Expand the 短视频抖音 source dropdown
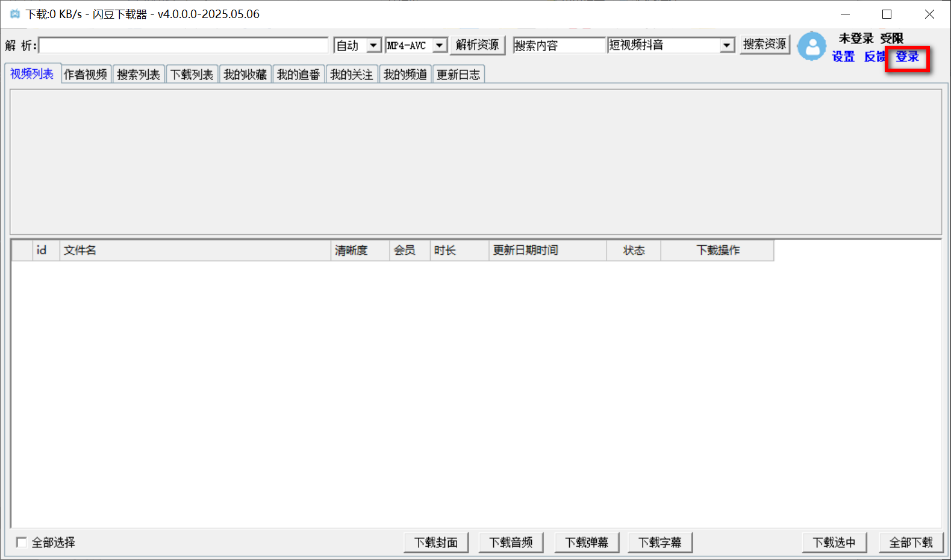Viewport: 951px width, 560px height. pos(727,45)
